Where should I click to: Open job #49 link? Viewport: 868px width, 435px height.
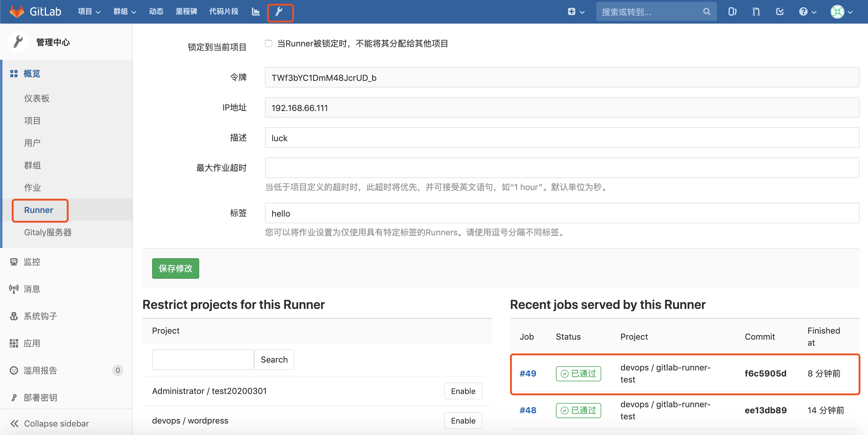click(x=528, y=373)
